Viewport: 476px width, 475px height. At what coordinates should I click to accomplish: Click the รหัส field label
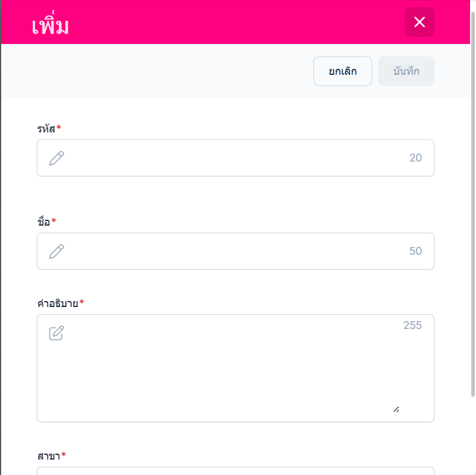46,128
